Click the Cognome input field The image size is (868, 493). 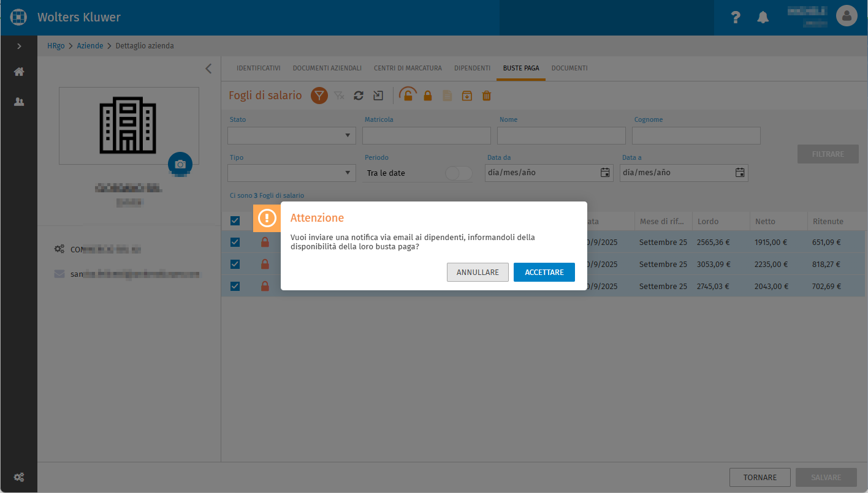coord(696,135)
